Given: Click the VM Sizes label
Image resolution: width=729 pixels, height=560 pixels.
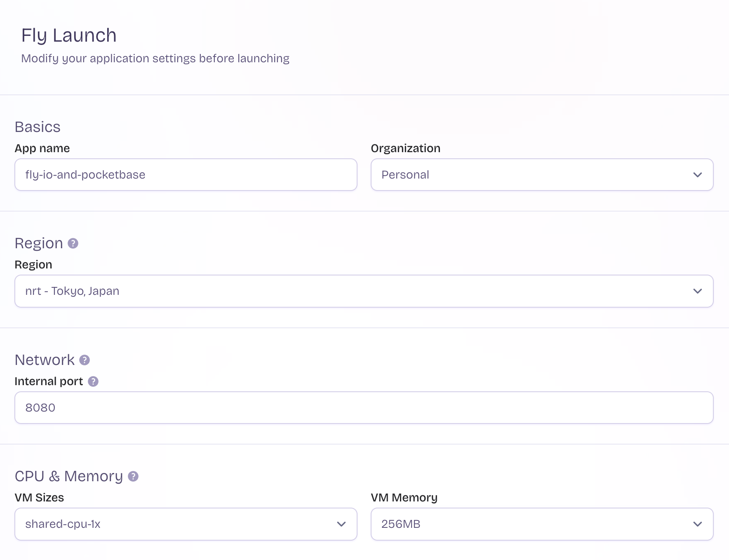Looking at the screenshot, I should tap(39, 498).
